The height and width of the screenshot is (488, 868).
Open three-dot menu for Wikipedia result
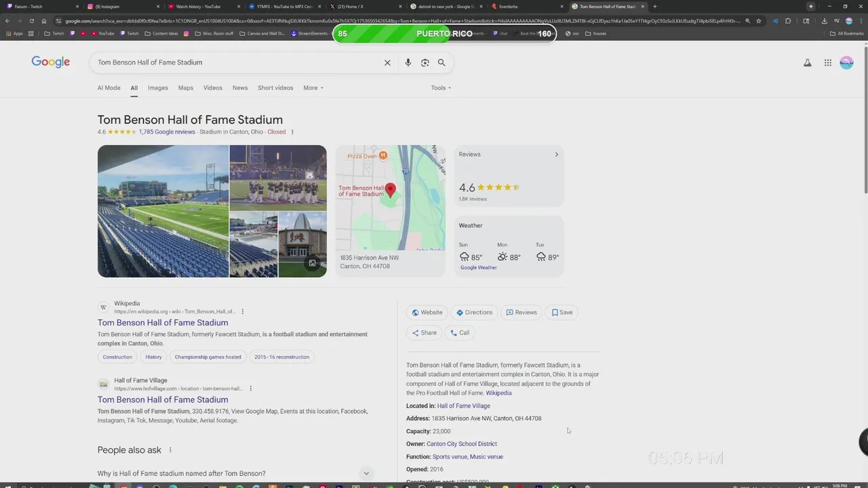tap(242, 312)
